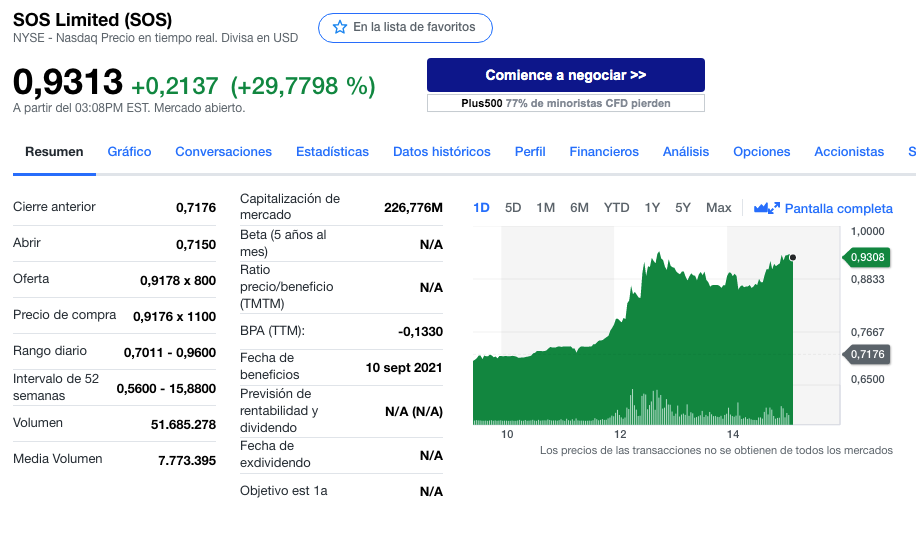This screenshot has width=916, height=535.
Task: Click the current price 0,9313
Action: click(68, 81)
